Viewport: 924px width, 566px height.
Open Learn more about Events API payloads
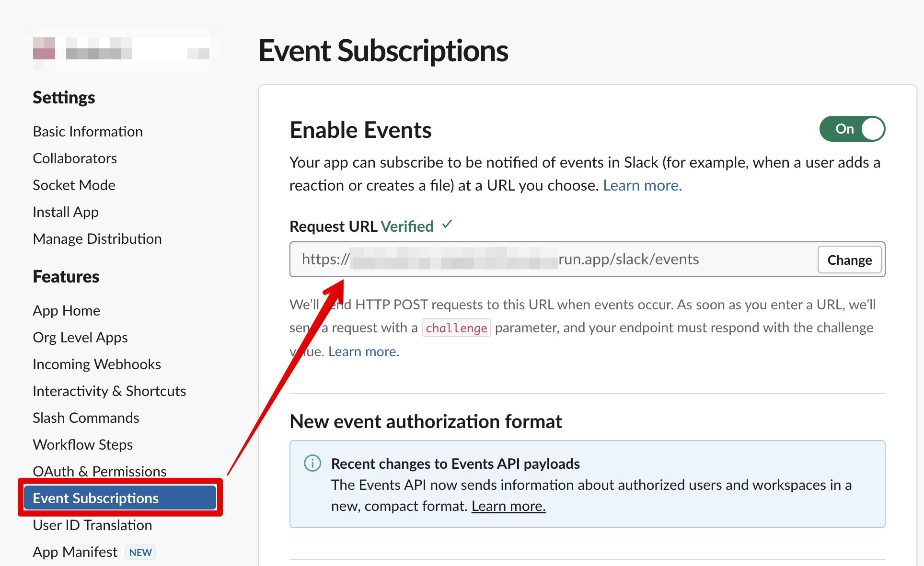508,506
